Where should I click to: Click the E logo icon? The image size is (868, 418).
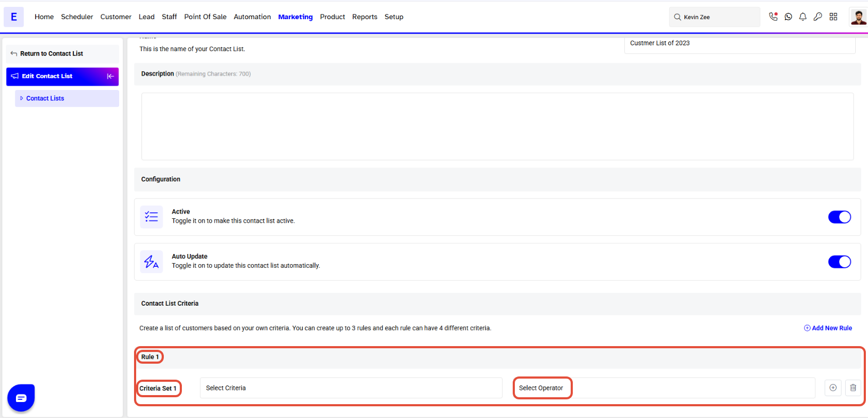(14, 17)
